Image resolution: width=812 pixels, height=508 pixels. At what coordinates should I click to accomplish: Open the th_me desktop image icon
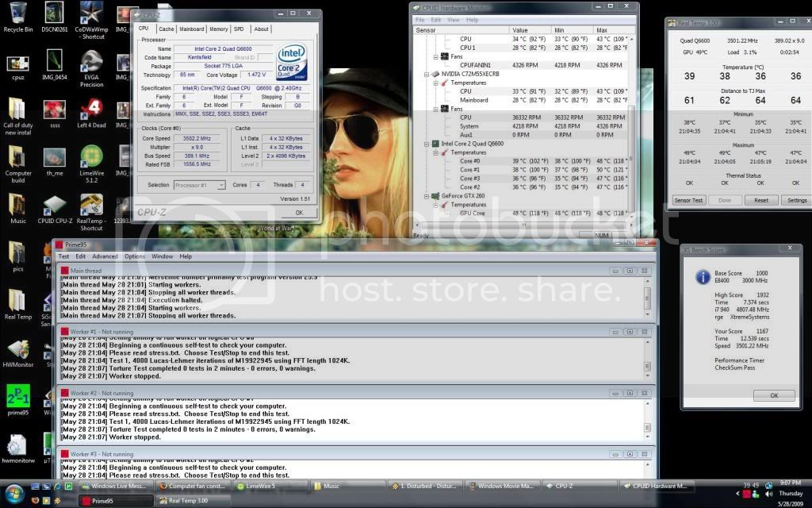(x=55, y=162)
